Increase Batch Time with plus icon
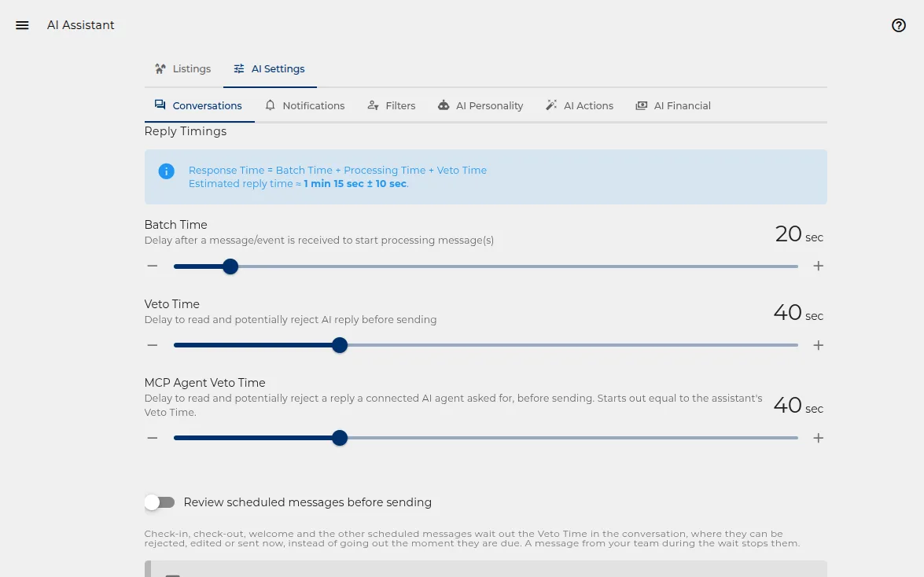 [x=818, y=266]
